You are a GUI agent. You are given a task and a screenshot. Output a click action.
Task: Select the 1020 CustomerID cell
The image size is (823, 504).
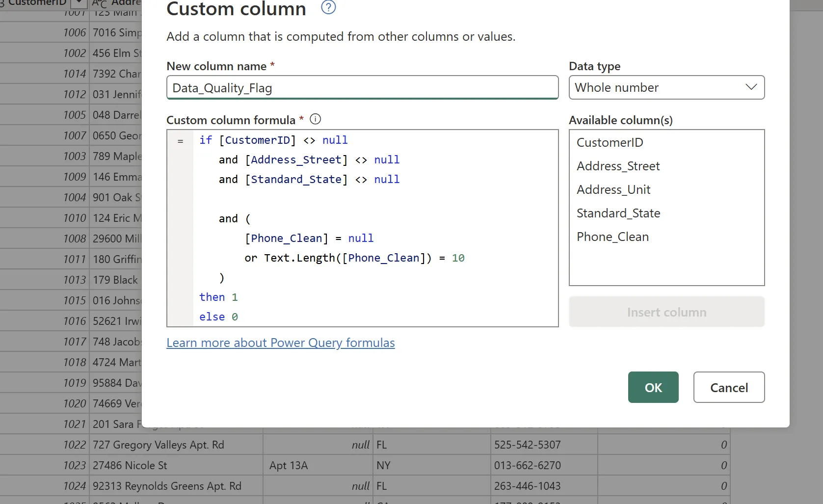point(44,403)
